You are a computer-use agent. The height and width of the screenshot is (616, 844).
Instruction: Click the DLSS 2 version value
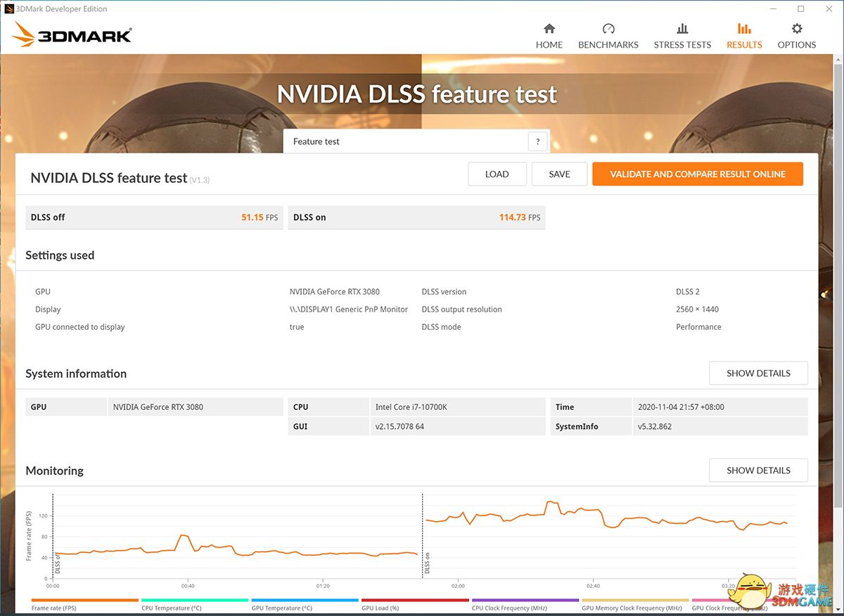(688, 292)
